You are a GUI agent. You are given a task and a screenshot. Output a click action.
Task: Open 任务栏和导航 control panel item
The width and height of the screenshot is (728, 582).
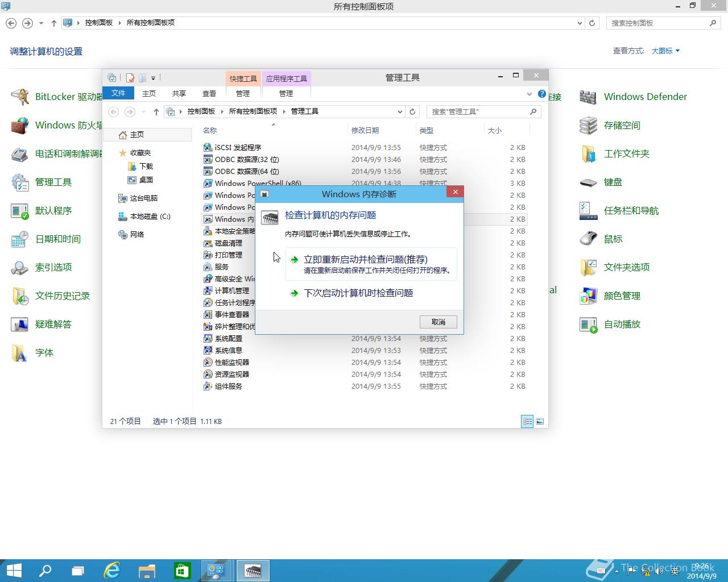(x=619, y=210)
